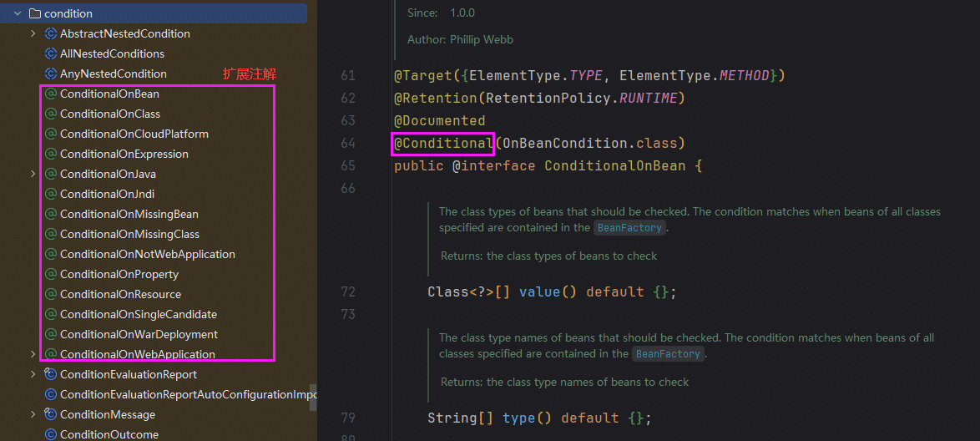The width and height of the screenshot is (980, 441).
Task: Click the AbstractNestedCondition class icon
Action: click(51, 33)
